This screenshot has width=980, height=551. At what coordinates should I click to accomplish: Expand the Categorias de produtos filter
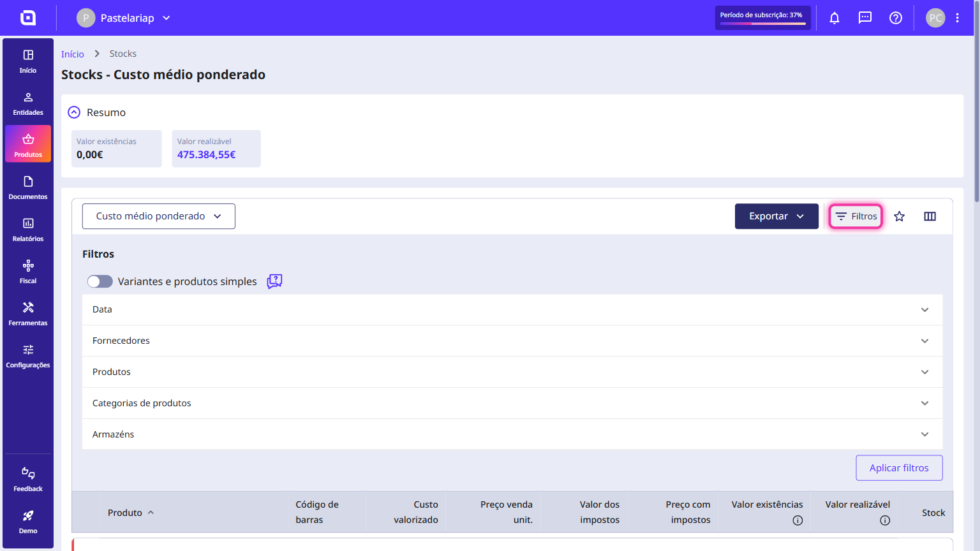tap(512, 404)
